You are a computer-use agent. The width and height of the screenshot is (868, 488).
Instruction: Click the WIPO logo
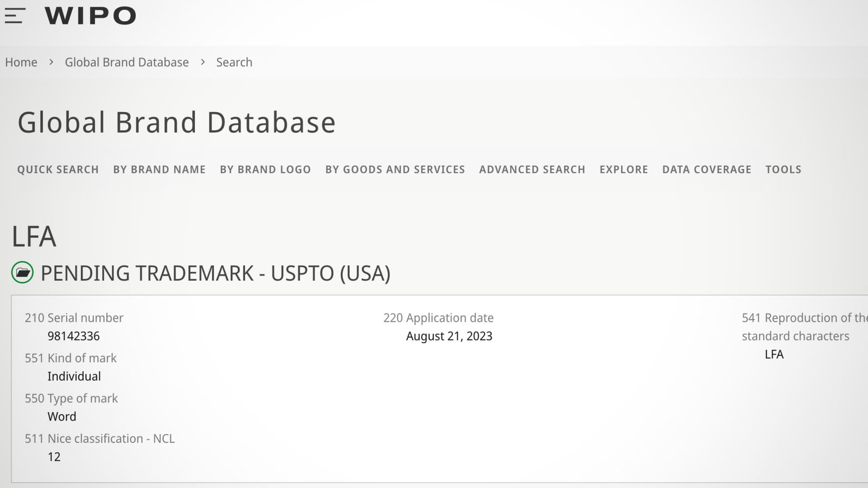click(90, 16)
